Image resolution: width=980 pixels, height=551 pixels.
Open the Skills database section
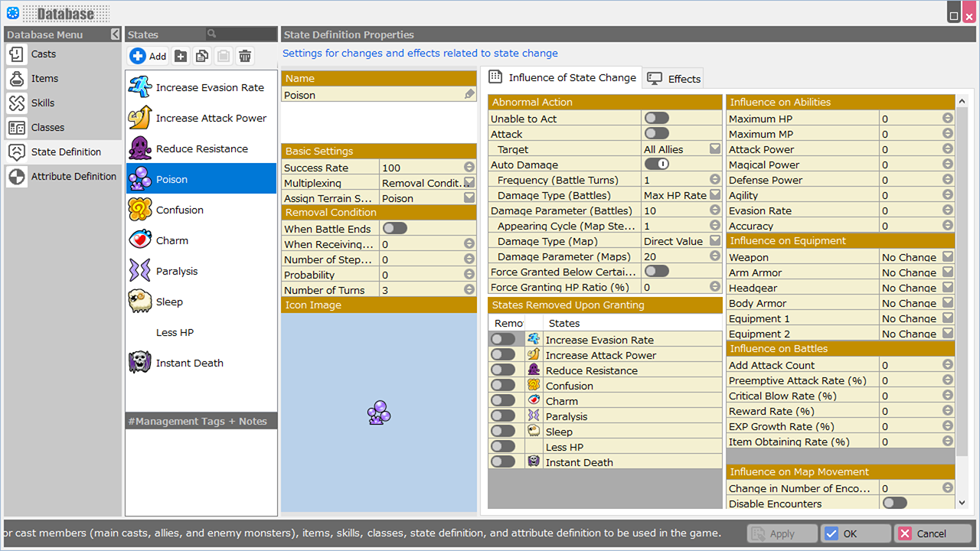[x=43, y=103]
